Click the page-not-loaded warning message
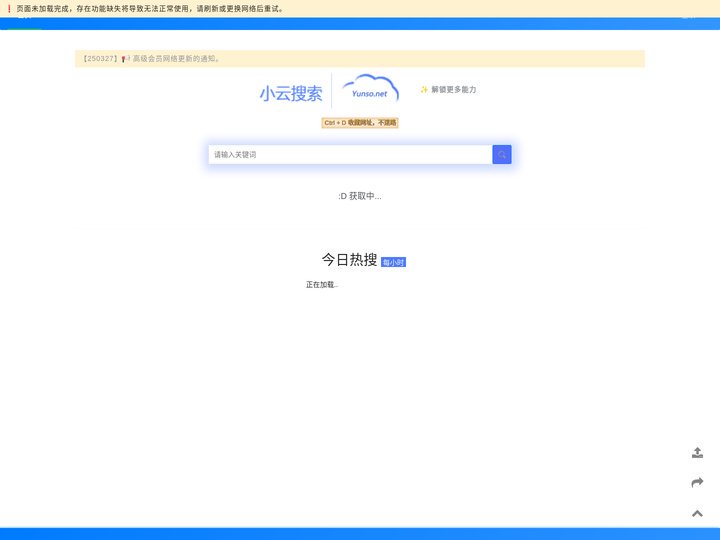Viewport: 720px width, 540px height. tap(150, 9)
